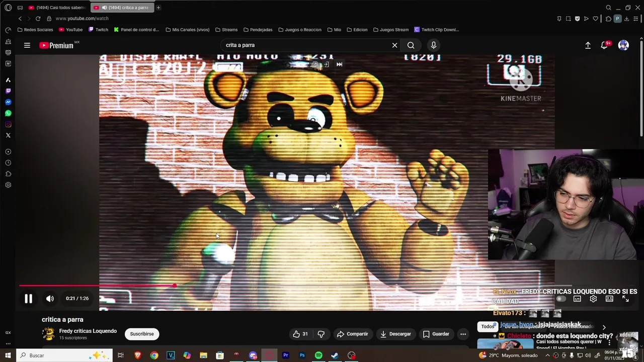Click the address bar URL
The width and height of the screenshot is (644, 362).
click(82, 19)
